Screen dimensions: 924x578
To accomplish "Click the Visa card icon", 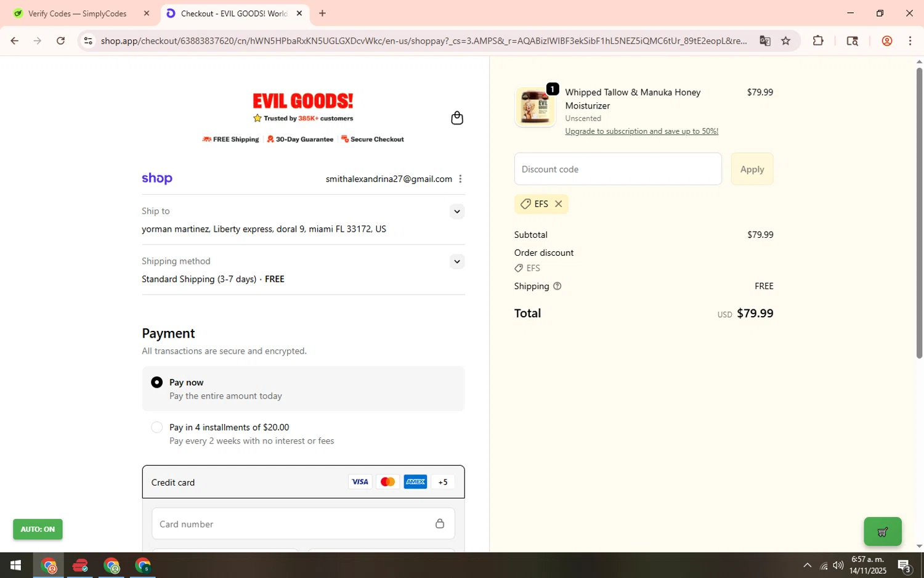I will (360, 482).
